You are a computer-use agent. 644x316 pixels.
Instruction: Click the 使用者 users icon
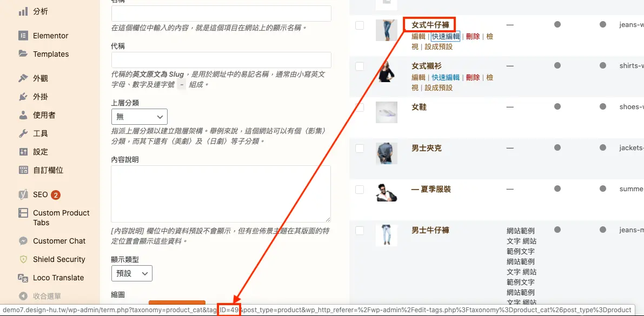tap(23, 115)
